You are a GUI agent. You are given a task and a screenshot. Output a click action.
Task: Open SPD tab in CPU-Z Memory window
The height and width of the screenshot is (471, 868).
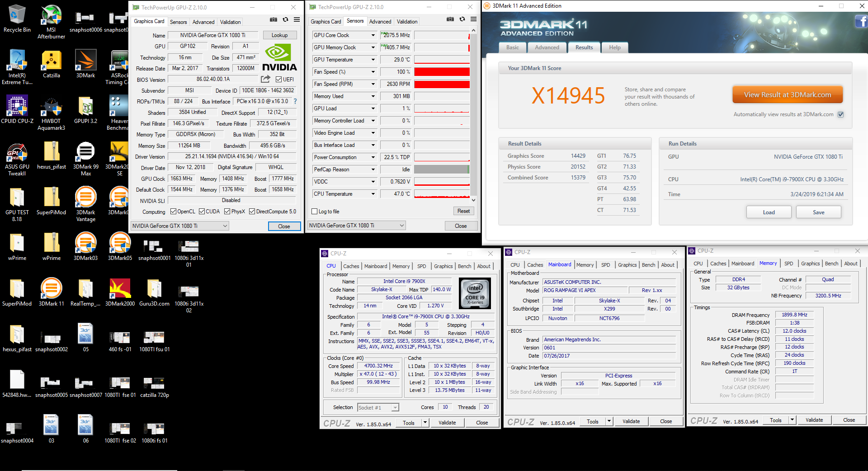pyautogui.click(x=788, y=264)
